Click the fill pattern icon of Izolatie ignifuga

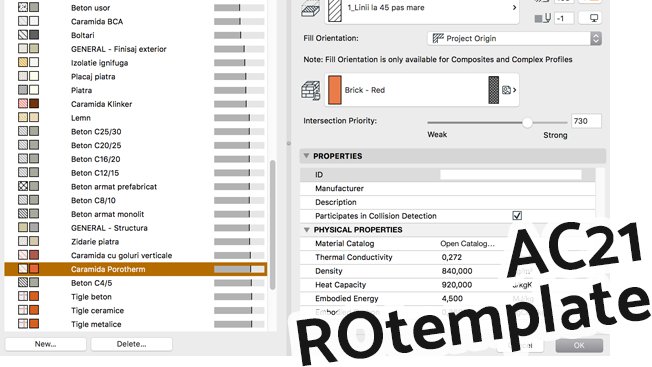pyautogui.click(x=23, y=62)
